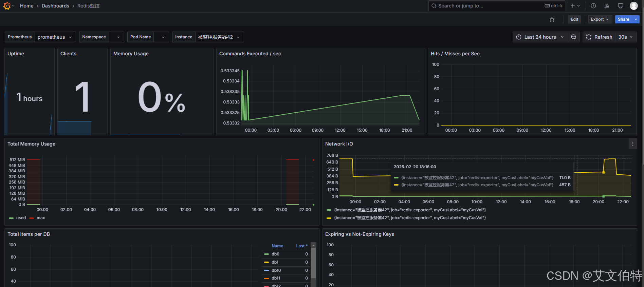Click the max color swatch in legend
The height and width of the screenshot is (287, 644).
[x=32, y=218]
